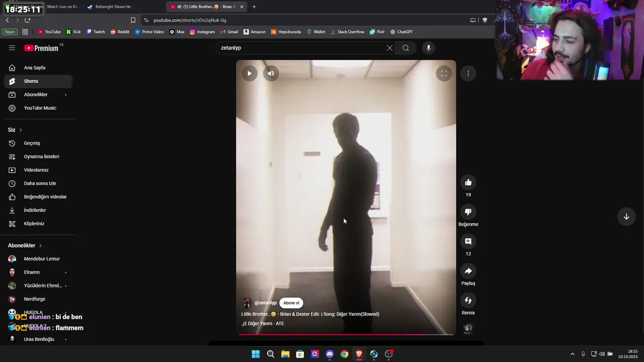Clear the search query with X
Screen dimensions: 644x362
(389, 48)
